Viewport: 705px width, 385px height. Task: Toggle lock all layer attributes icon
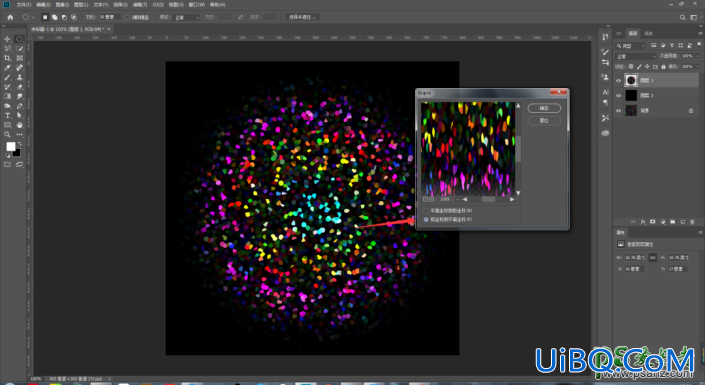tap(663, 67)
